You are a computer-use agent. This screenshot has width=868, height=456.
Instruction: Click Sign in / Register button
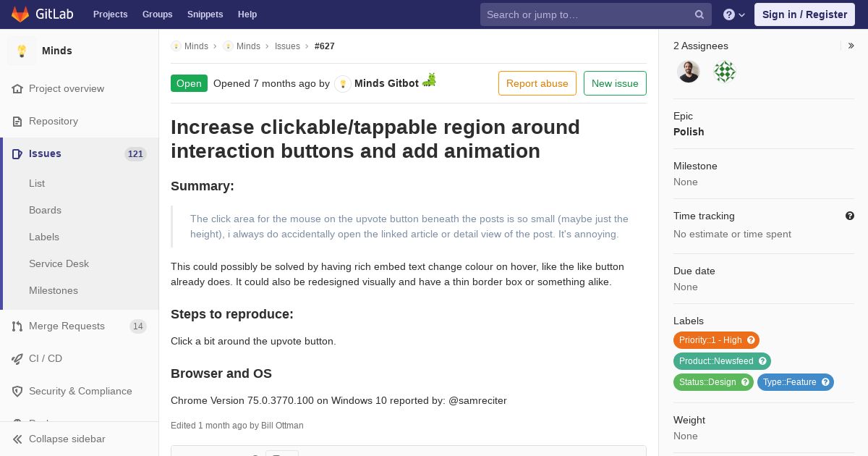pyautogui.click(x=804, y=14)
